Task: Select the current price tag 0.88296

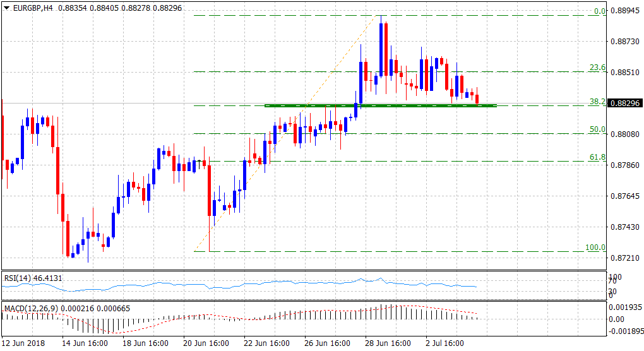Action: (624, 104)
